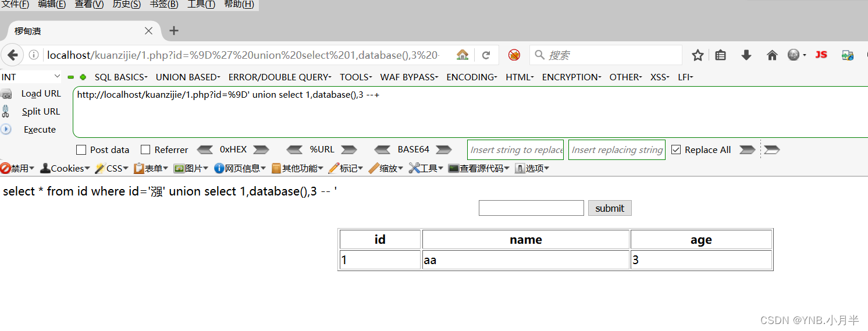This screenshot has width=868, height=331.
Task: Click the submit button on the page
Action: click(x=610, y=208)
